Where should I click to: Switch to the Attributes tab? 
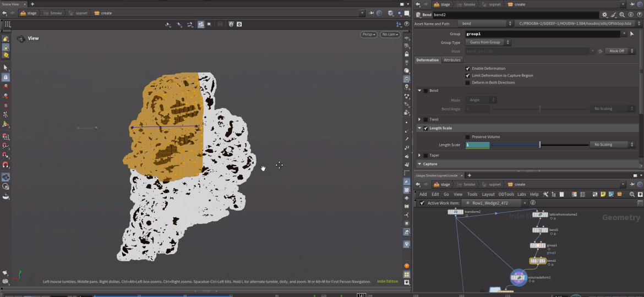click(x=452, y=60)
